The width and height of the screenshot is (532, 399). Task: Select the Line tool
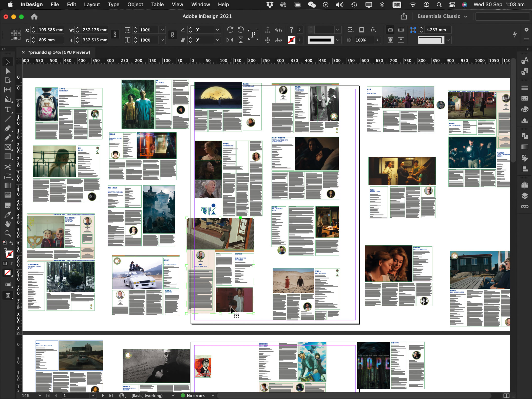(8, 119)
